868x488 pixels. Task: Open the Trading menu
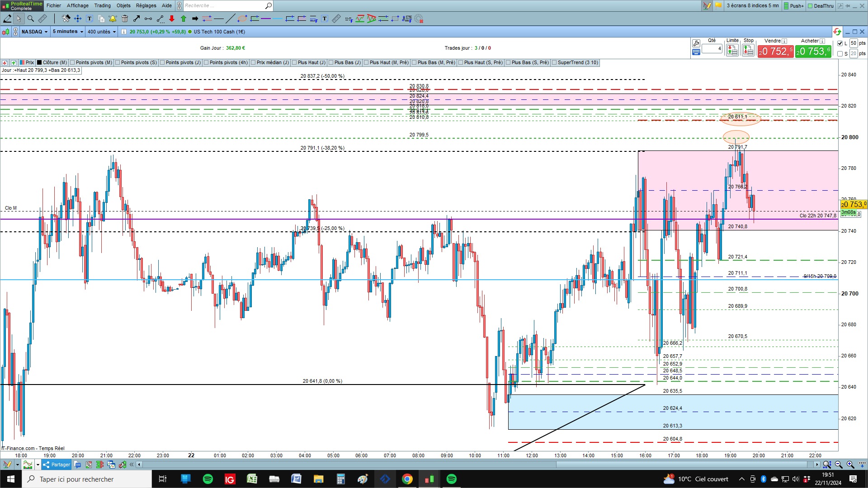pyautogui.click(x=102, y=5)
